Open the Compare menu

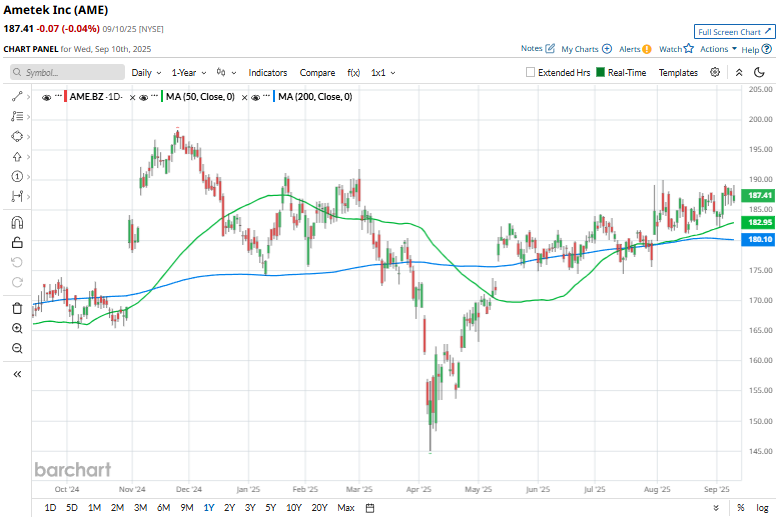(317, 73)
